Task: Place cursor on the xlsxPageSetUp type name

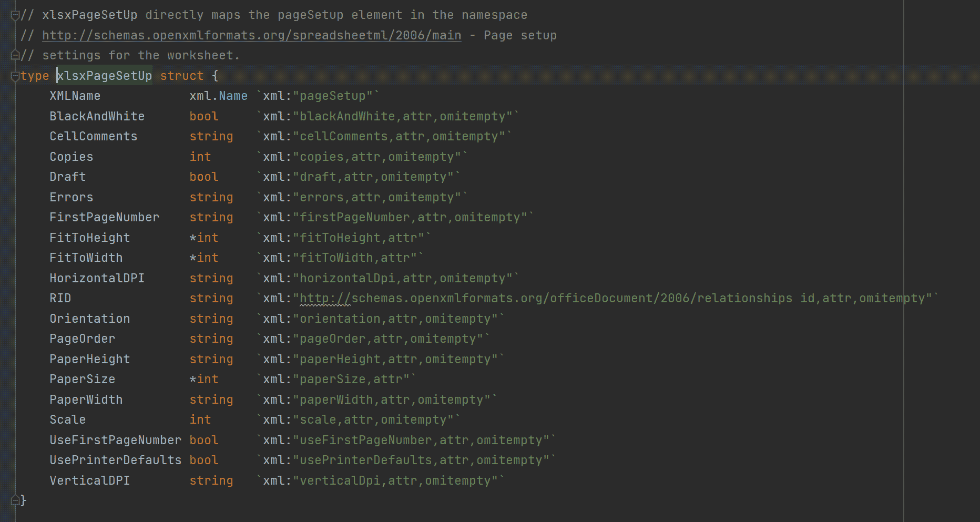Action: (x=104, y=76)
